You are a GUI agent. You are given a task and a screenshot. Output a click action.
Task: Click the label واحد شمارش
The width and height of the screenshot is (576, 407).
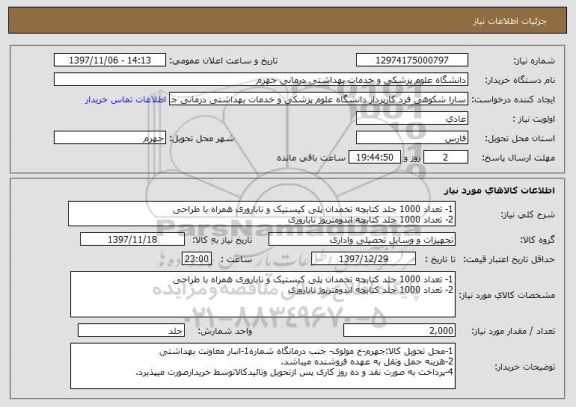point(225,331)
